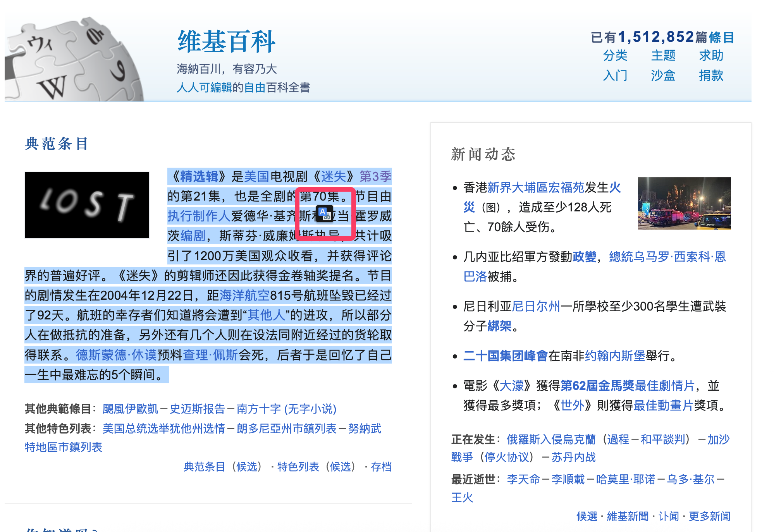Click the translate popup icon

[x=325, y=214]
